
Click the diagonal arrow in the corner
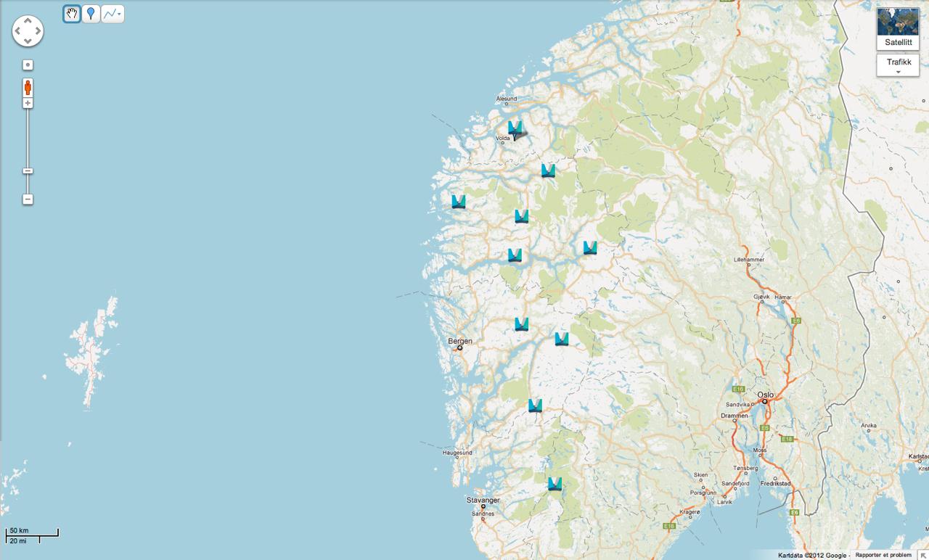point(923,555)
